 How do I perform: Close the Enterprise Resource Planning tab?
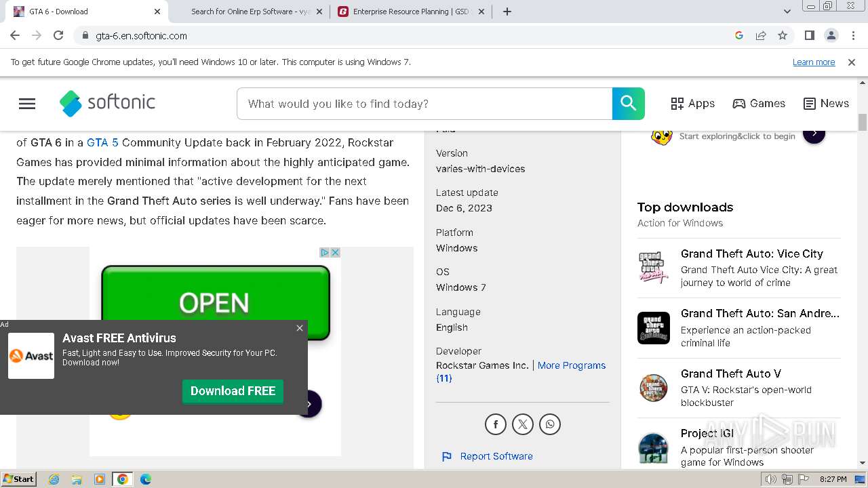pyautogui.click(x=481, y=12)
